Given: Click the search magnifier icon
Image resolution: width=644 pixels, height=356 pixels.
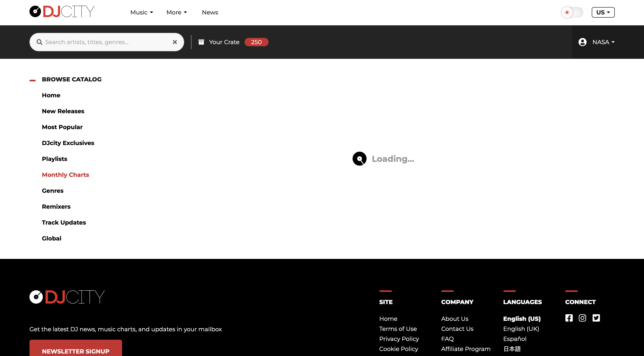Looking at the screenshot, I should coord(39,42).
